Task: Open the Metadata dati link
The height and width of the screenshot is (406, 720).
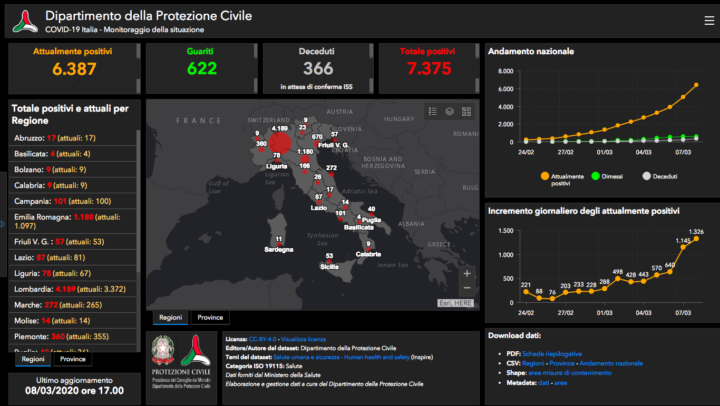Action: pyautogui.click(x=544, y=383)
